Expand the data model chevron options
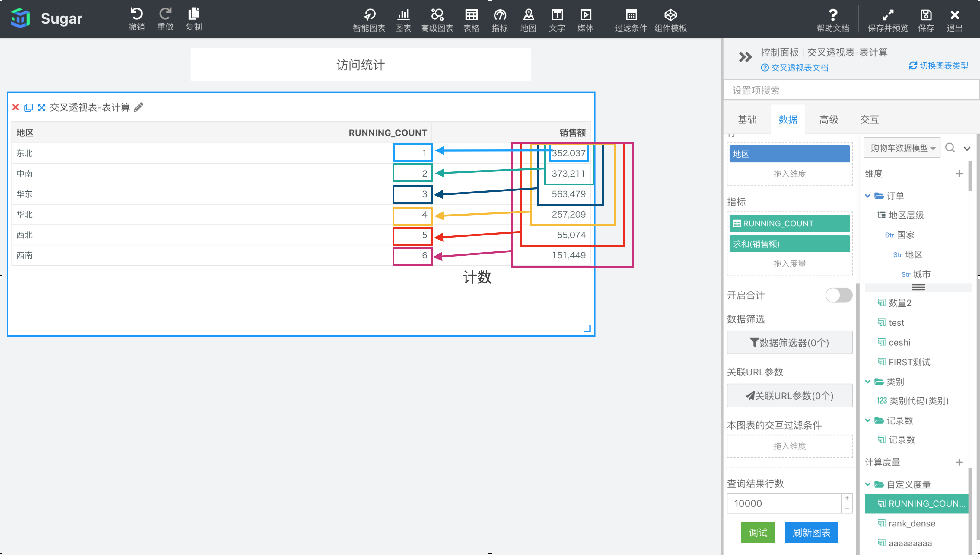Screen dimensions: 980x556 click(967, 149)
